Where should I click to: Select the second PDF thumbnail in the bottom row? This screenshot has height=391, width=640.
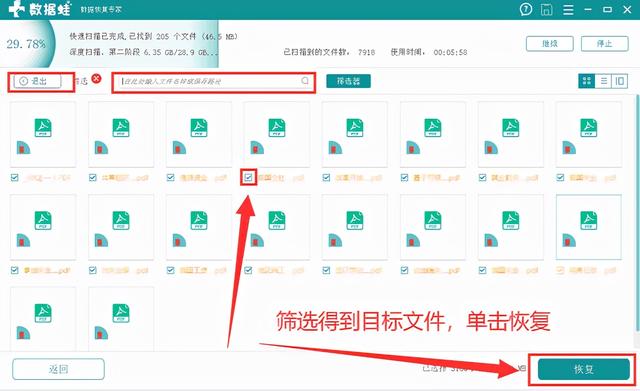[121, 319]
